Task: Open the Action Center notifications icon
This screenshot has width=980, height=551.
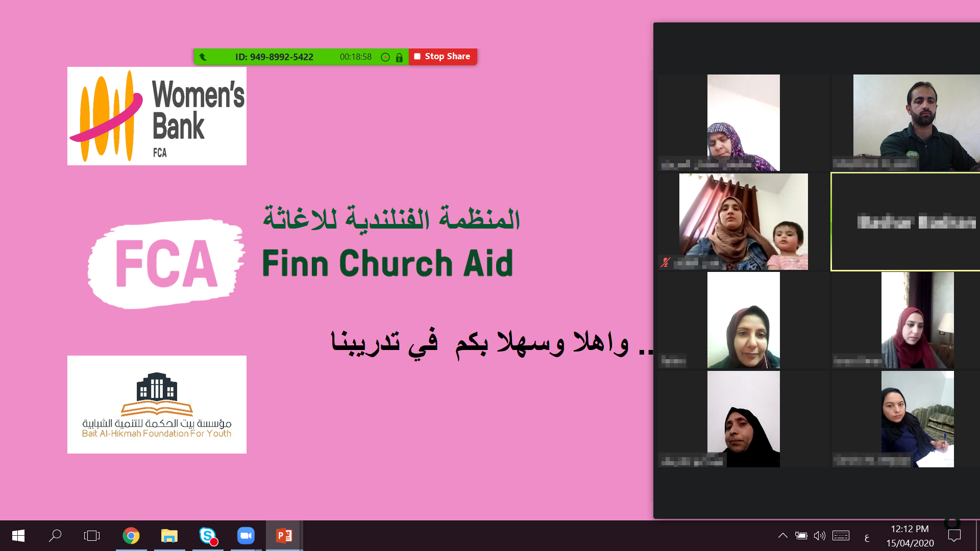Action: pos(954,536)
